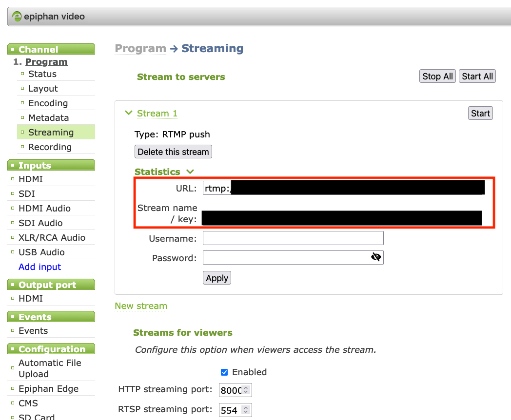Viewport: 511px width, 420px height.
Task: Click the Events section header
Action: (51, 317)
